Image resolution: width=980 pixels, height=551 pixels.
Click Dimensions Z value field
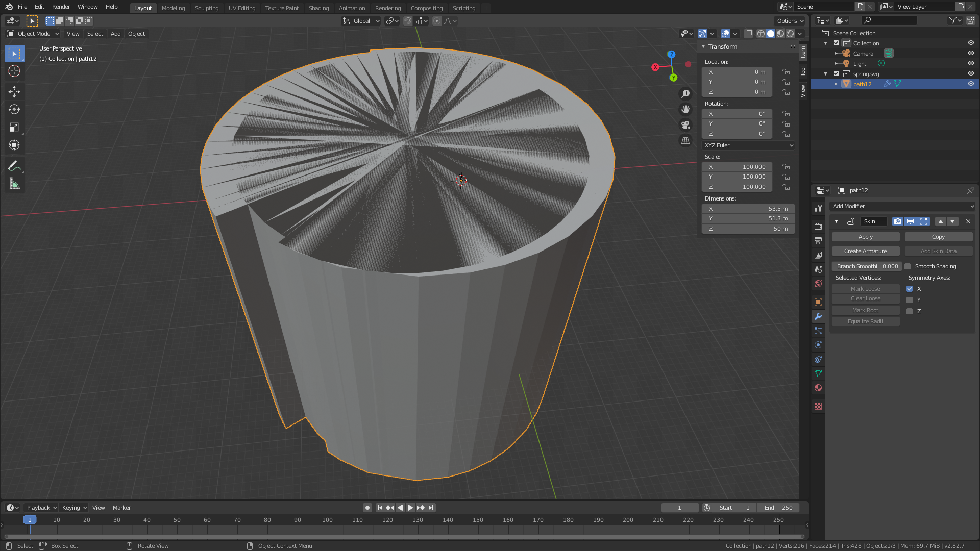point(748,229)
